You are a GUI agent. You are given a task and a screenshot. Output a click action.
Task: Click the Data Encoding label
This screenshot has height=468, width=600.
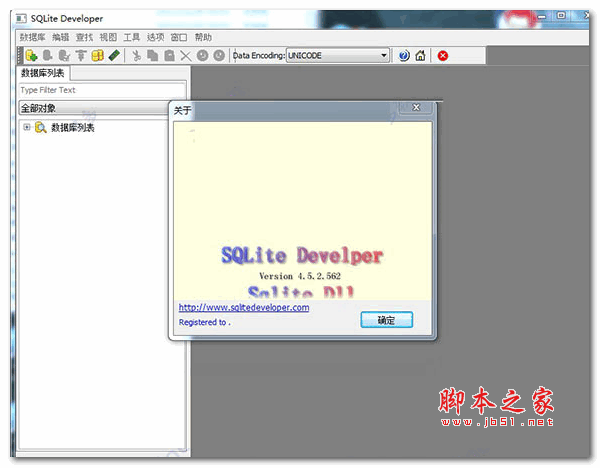point(259,55)
